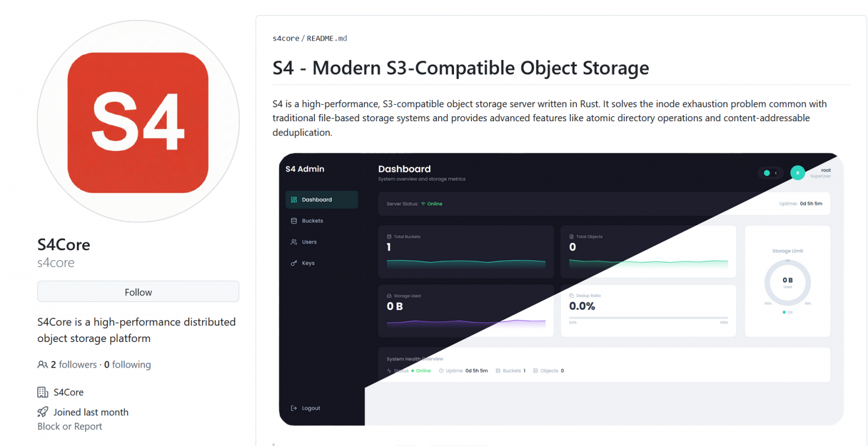Open the README.md file link
Screen dimensions: 868x446
(327, 38)
